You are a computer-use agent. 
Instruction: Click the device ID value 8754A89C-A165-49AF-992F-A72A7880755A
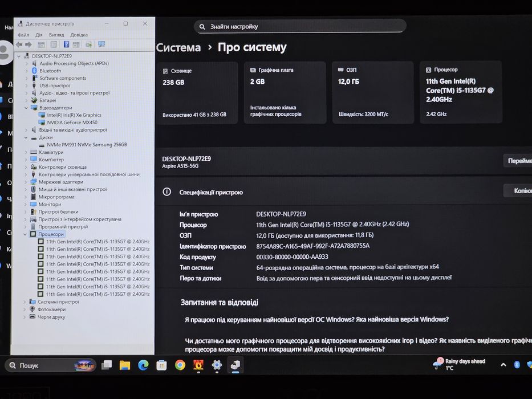(x=313, y=246)
